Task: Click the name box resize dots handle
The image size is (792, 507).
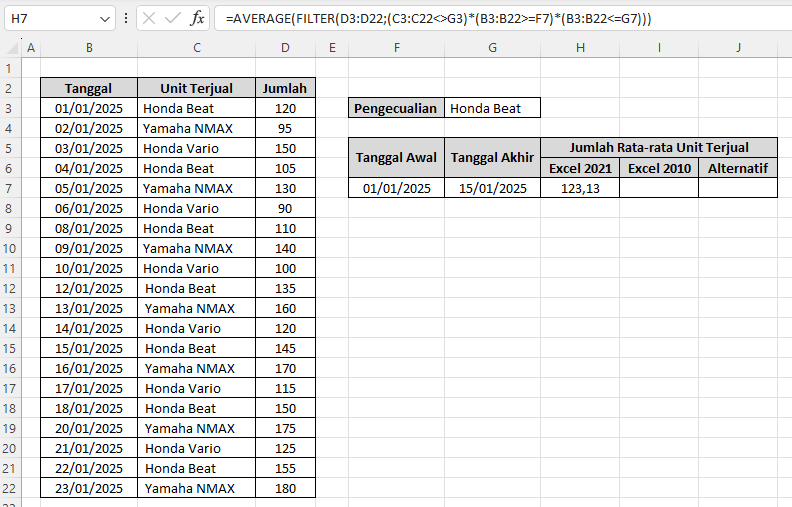Action: coord(125,18)
